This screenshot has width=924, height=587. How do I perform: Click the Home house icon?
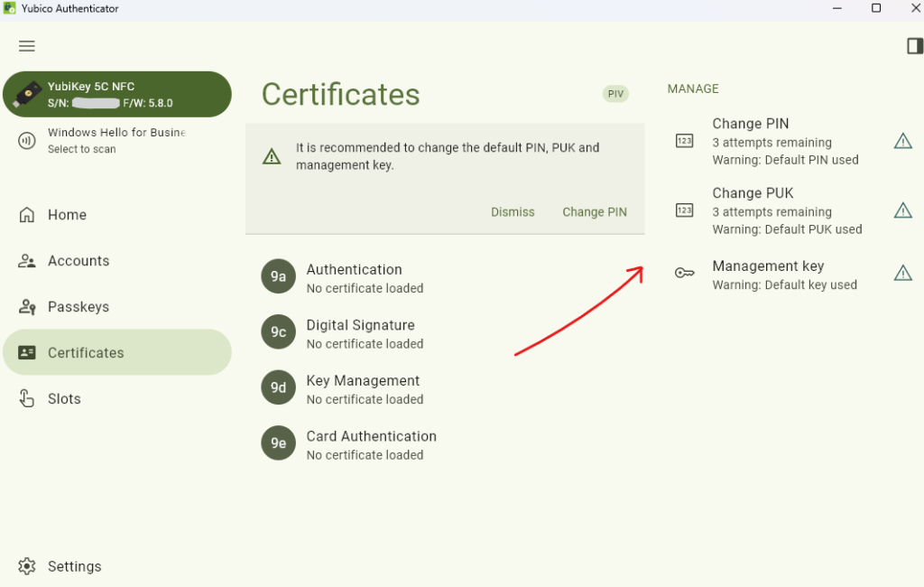(26, 215)
